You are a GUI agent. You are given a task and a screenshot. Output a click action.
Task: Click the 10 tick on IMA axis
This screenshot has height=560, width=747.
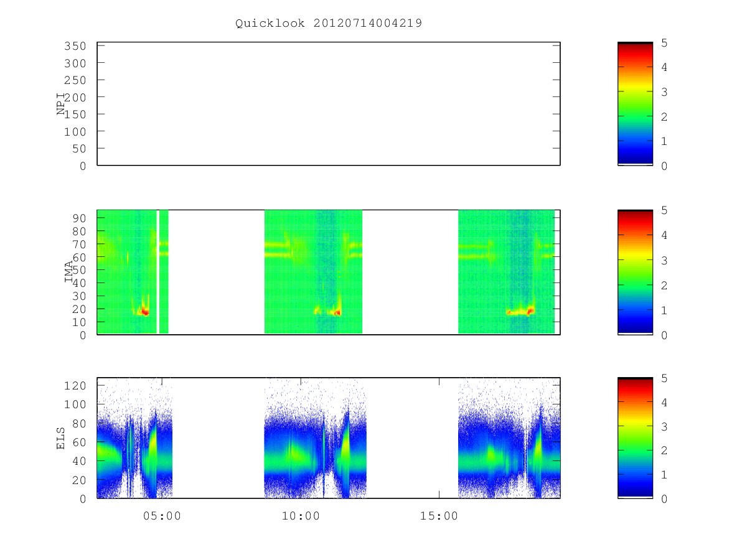click(x=79, y=322)
